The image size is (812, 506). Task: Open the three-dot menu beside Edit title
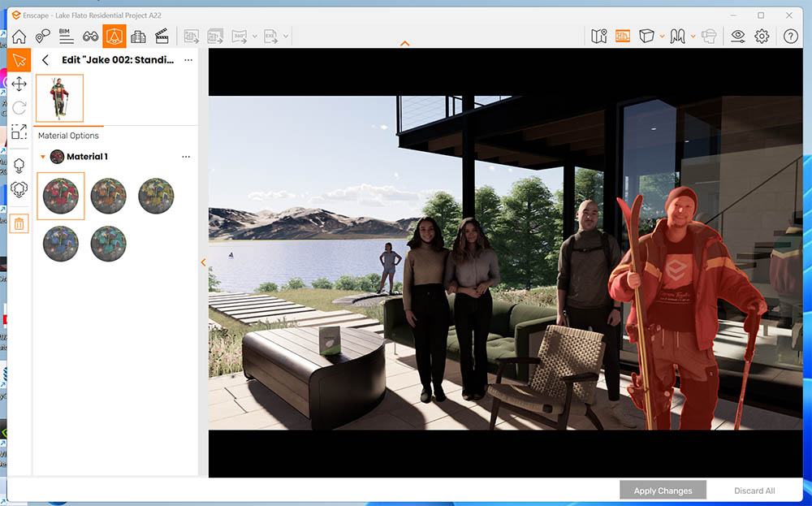click(188, 60)
